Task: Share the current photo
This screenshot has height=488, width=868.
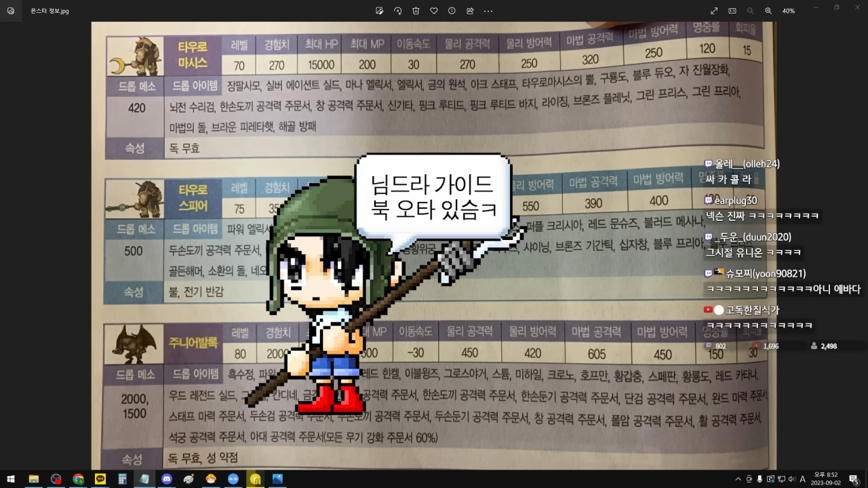Action: tap(470, 11)
